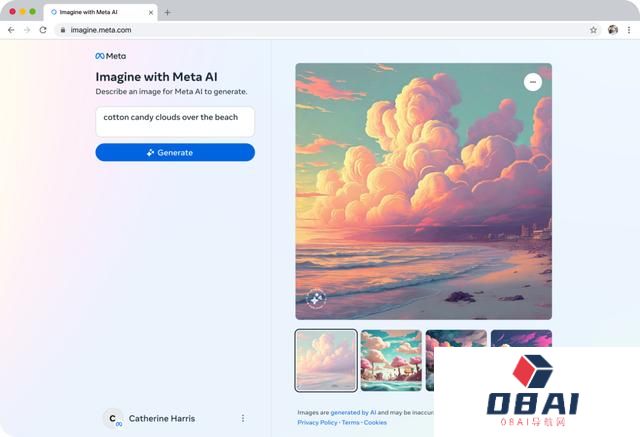
Task: Open the menu next to Catherine Harris
Action: coord(243,418)
